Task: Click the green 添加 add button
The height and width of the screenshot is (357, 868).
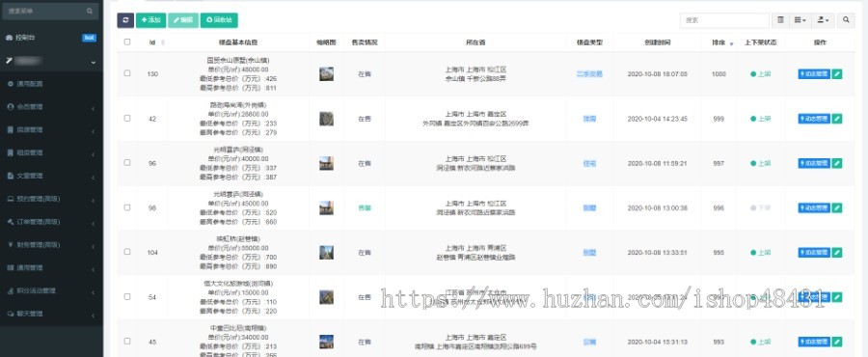Action: coord(151,20)
